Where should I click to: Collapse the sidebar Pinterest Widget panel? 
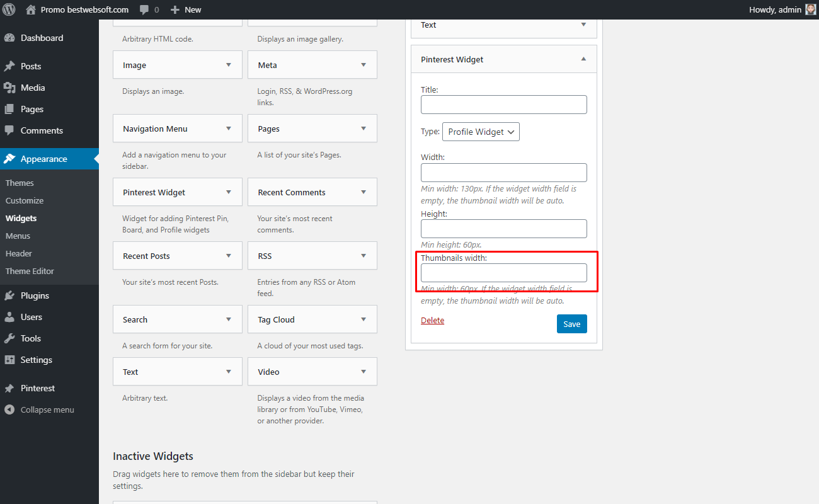583,59
